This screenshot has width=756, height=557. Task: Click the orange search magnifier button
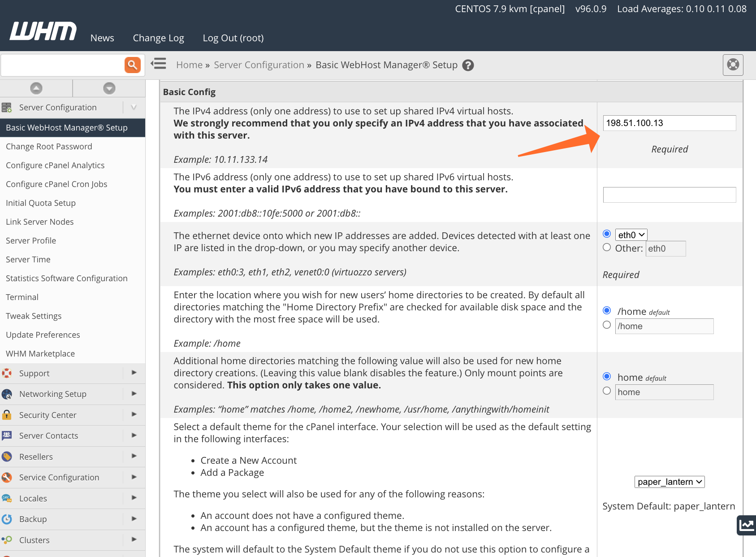click(x=132, y=65)
